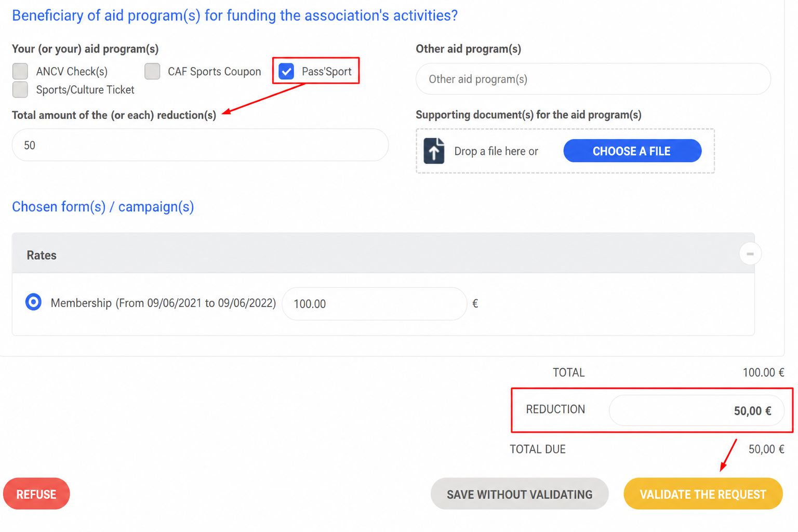This screenshot has width=798, height=532.
Task: Enable the CAF Sports Coupon checkbox
Action: (152, 71)
